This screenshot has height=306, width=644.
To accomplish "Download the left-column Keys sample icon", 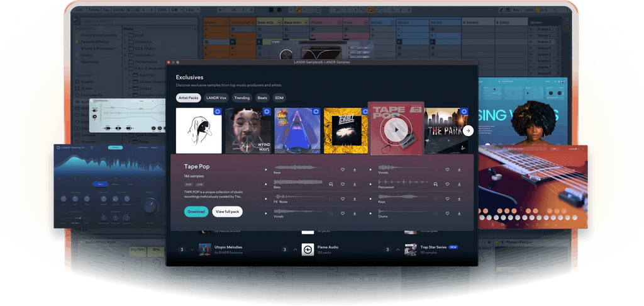I will [355, 169].
